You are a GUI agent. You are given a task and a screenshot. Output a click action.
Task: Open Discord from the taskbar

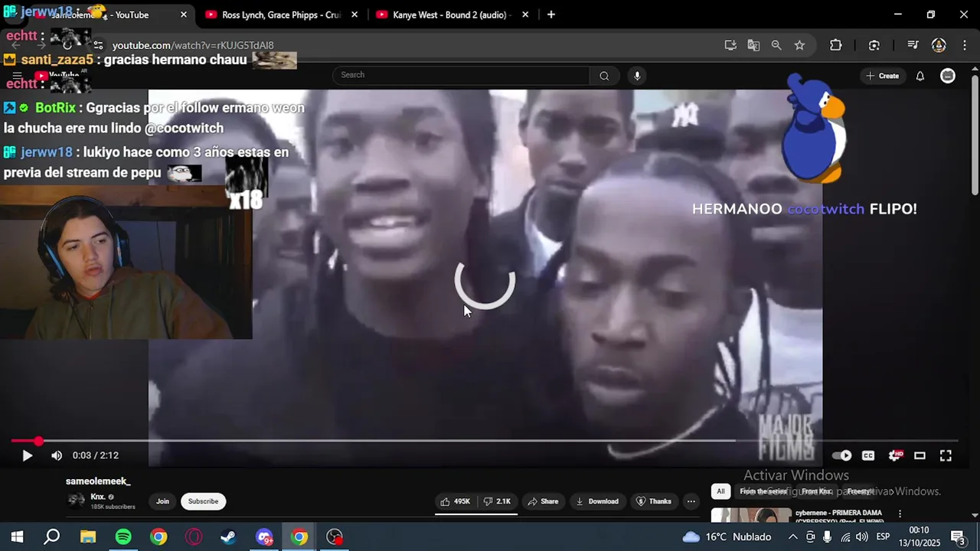tap(264, 537)
